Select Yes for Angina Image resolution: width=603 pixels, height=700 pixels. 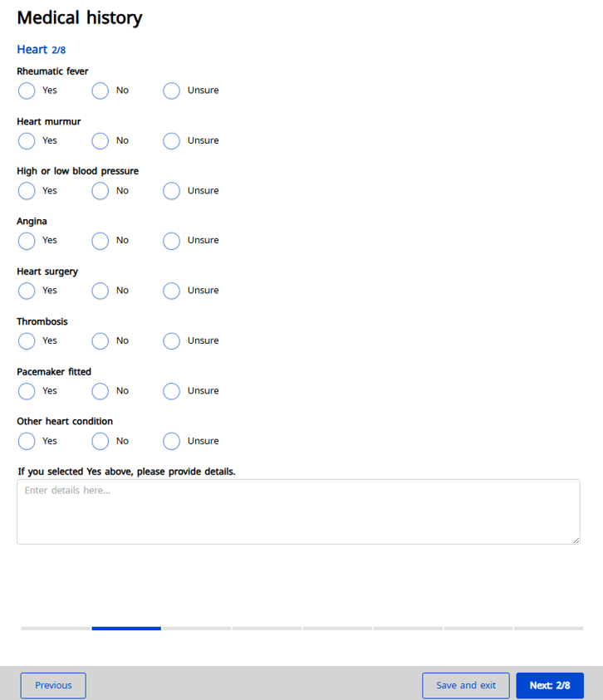[x=27, y=241]
